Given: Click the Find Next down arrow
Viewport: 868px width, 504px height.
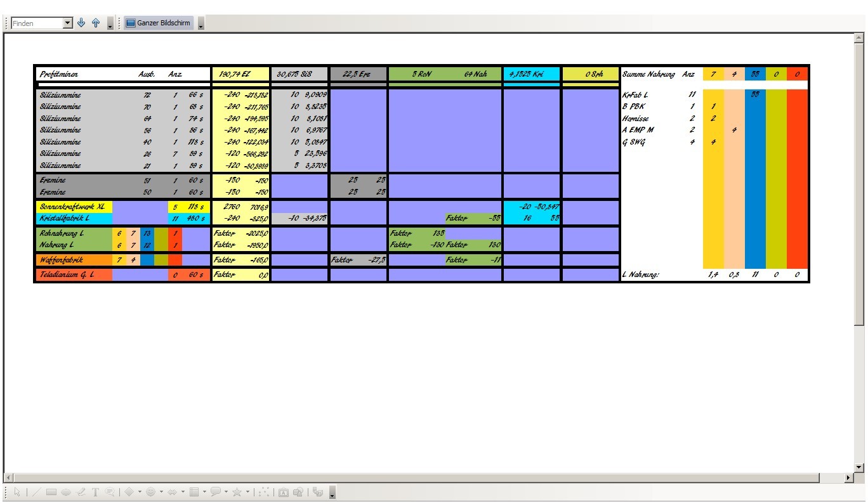Looking at the screenshot, I should [x=81, y=23].
